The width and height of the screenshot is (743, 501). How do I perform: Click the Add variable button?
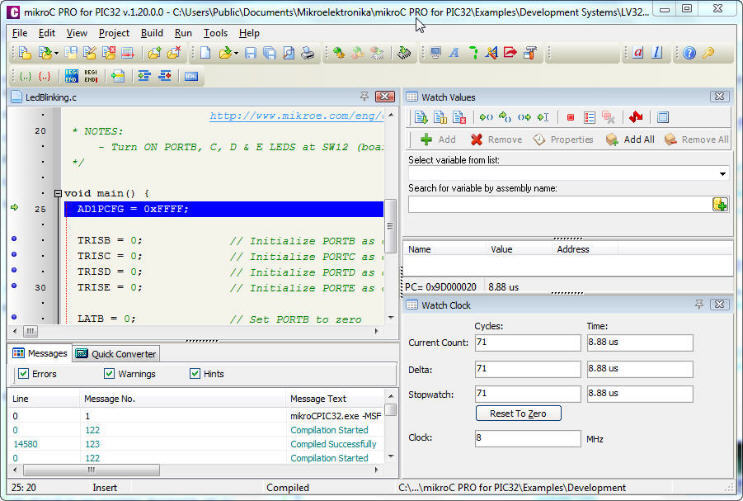[438, 139]
